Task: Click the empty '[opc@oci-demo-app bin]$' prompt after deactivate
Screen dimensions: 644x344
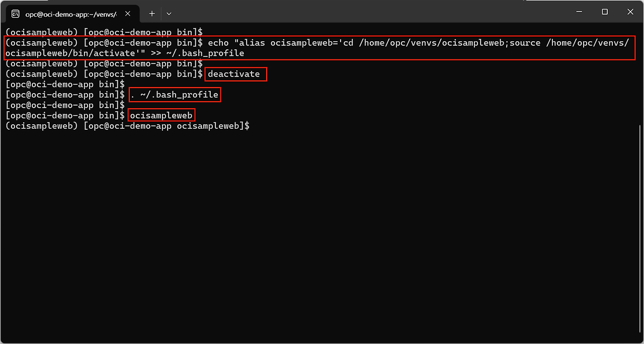Action: 64,84
